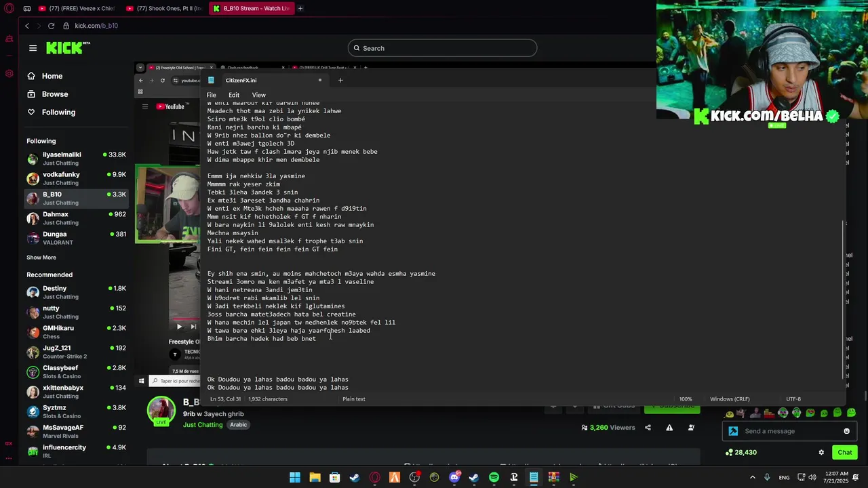Open Spotify from the taskbar

coord(494,477)
